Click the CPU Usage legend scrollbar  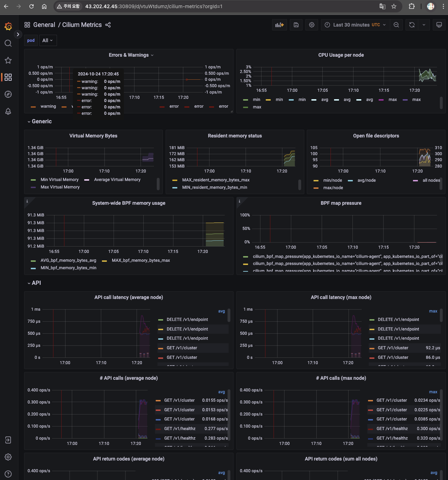click(441, 103)
